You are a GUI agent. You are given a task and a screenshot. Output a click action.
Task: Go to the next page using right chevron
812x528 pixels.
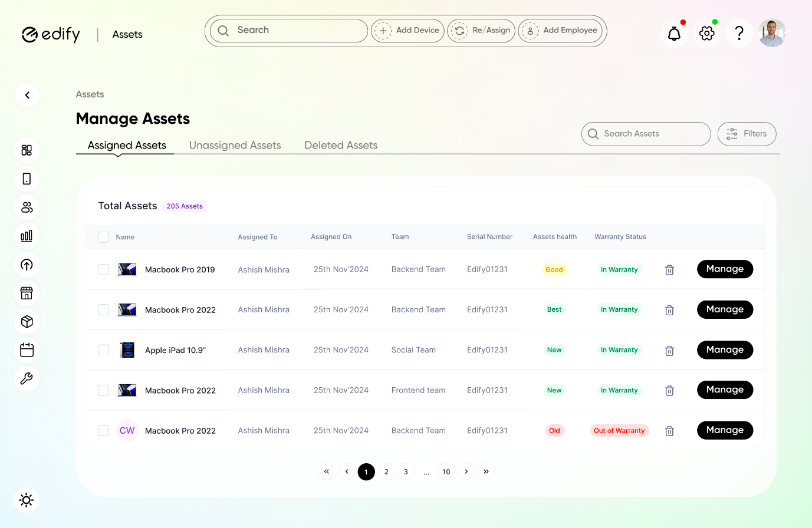click(466, 471)
